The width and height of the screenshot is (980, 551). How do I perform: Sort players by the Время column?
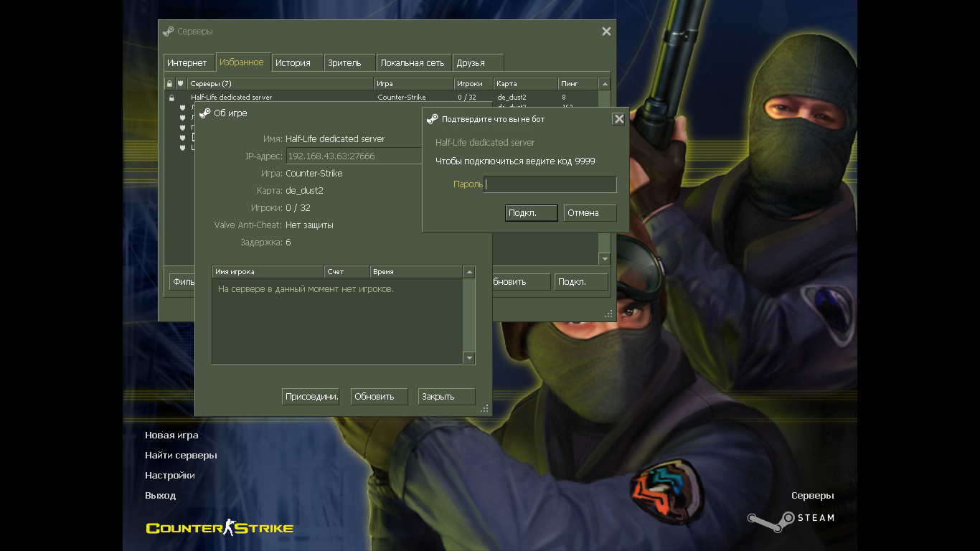(417, 272)
